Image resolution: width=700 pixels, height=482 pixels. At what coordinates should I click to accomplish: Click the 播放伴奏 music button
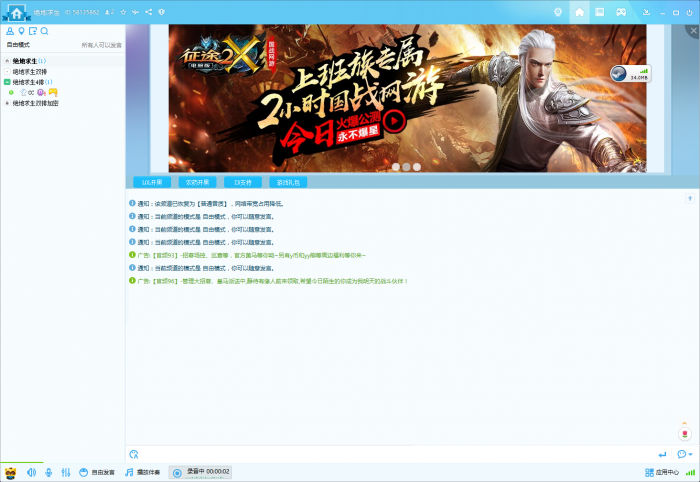coord(142,472)
